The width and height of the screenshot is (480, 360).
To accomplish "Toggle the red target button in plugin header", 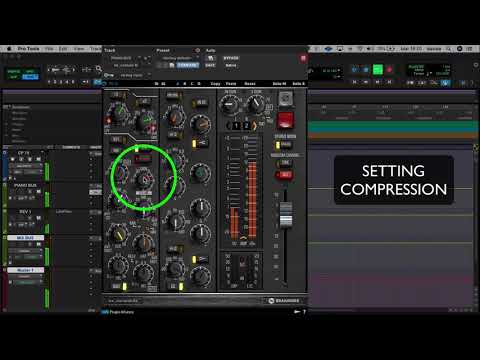I will click(303, 59).
